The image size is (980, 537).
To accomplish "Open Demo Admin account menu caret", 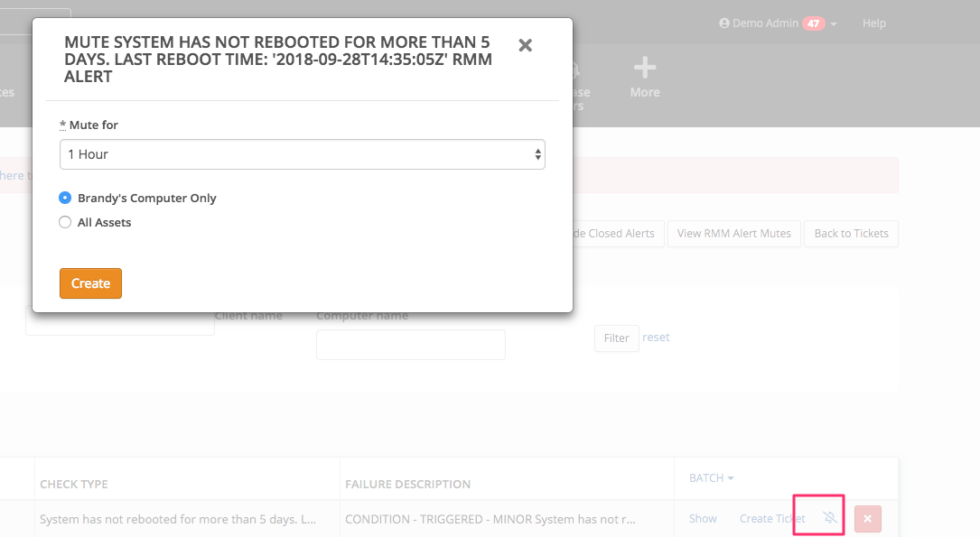I will 834,24.
